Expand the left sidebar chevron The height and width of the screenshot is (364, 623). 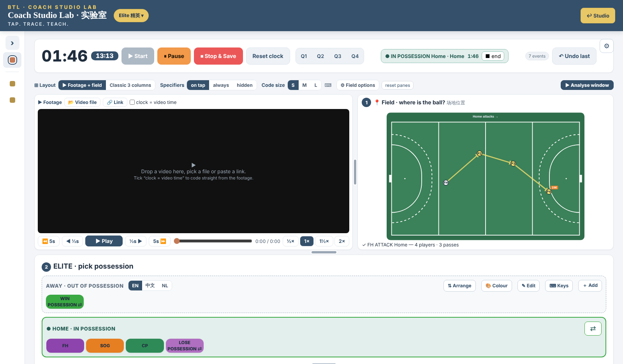coord(12,43)
